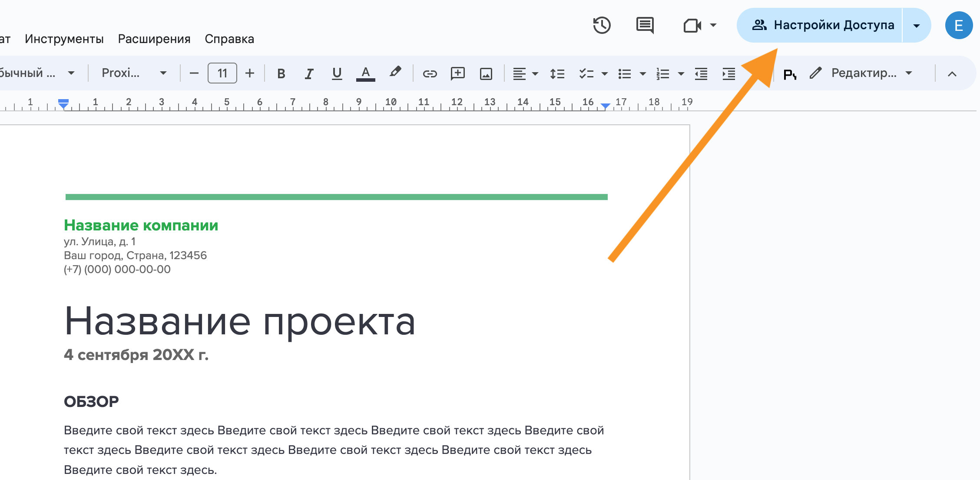The height and width of the screenshot is (480, 980).
Task: Increase font size with plus button
Action: click(x=250, y=73)
